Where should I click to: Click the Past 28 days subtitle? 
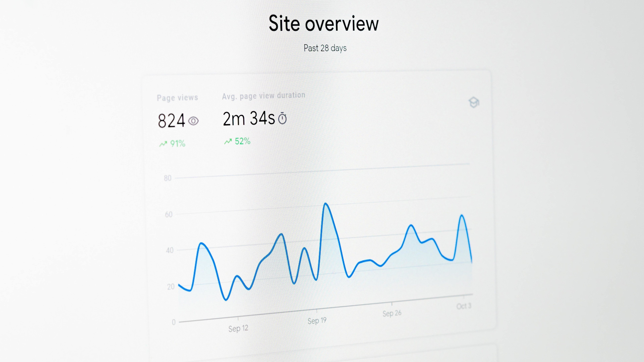click(x=325, y=48)
